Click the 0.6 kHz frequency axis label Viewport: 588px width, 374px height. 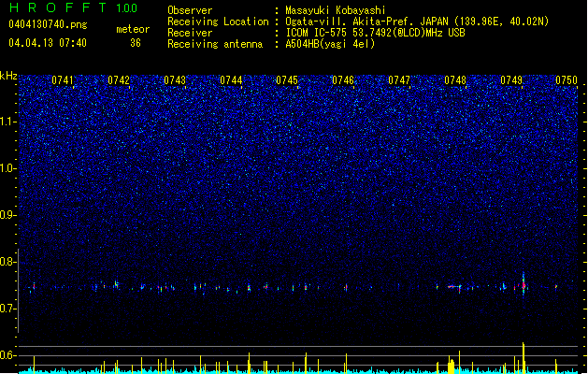8,355
